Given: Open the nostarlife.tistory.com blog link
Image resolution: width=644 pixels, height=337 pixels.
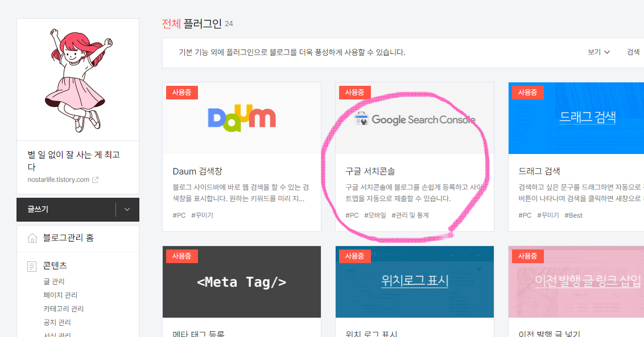Looking at the screenshot, I should click(59, 180).
